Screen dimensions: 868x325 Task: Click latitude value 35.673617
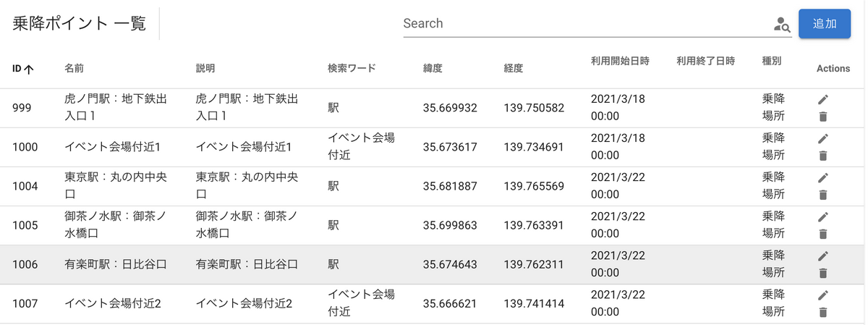coord(450,147)
